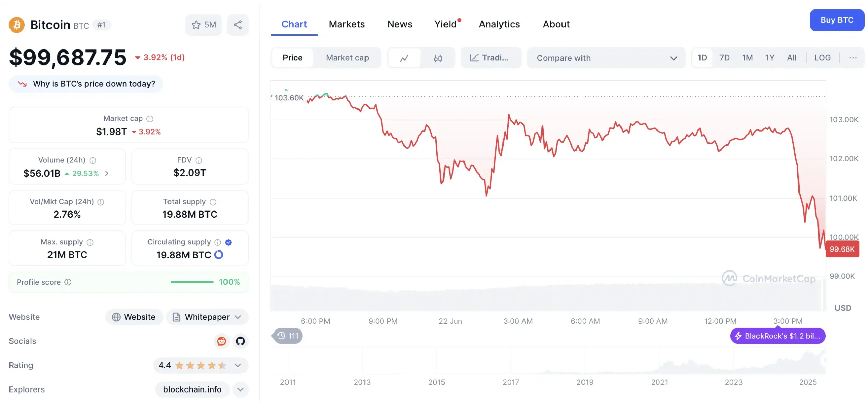This screenshot has height=401, width=868.
Task: Click the Volume (24h) info icon
Action: tap(93, 160)
